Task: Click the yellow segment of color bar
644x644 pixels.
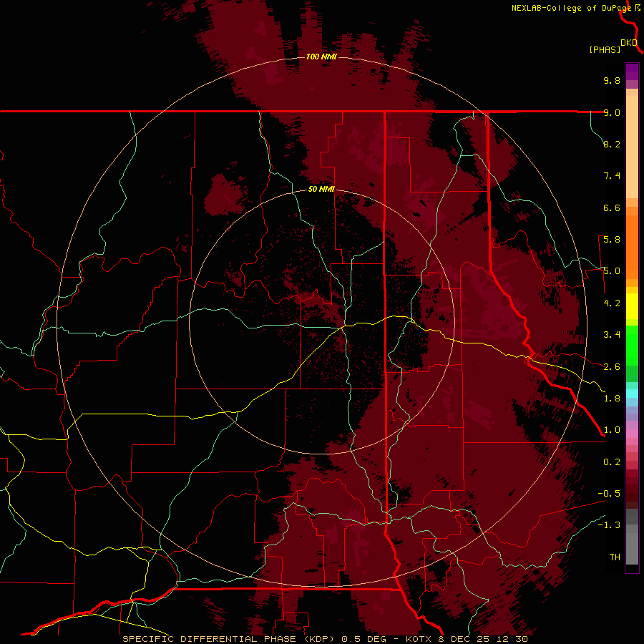Action: [632, 306]
